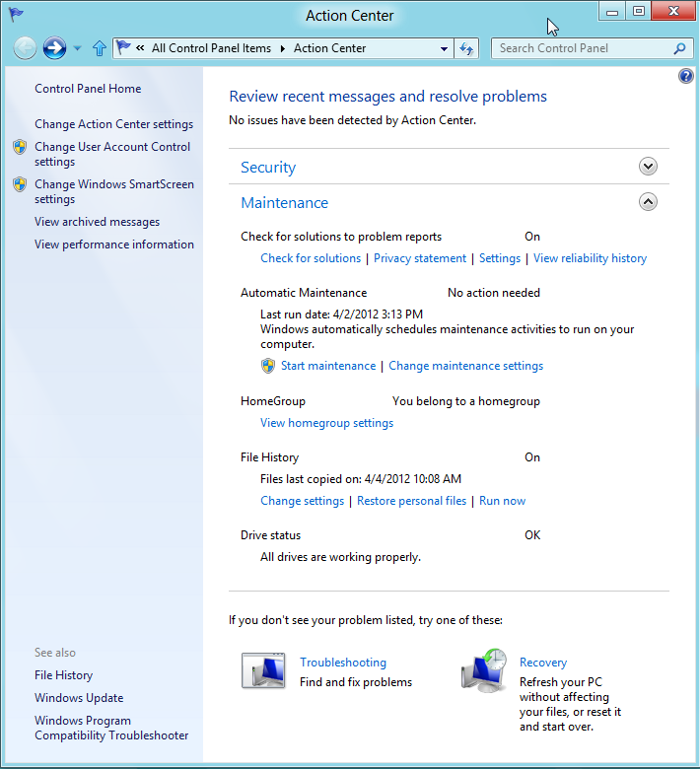Click the Action Center flag icon in address bar
Image resolution: width=700 pixels, height=769 pixels.
(123, 47)
